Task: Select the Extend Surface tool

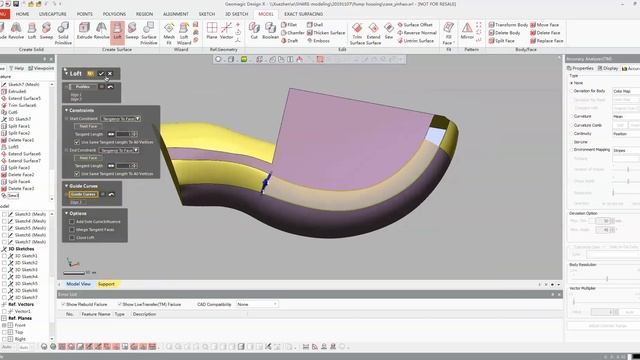Action: pyautogui.click(x=373, y=33)
